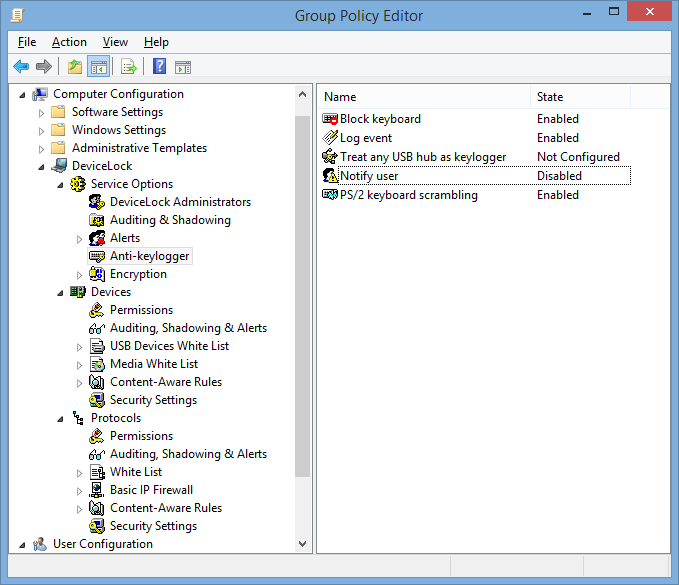679x585 pixels.
Task: Click Not Configured state of USB hub
Action: 578,157
